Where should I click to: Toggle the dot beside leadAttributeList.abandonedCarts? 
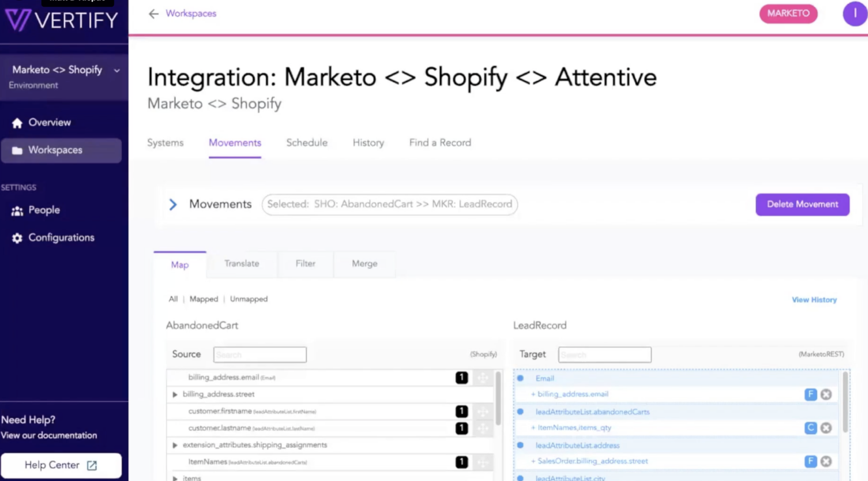point(520,412)
